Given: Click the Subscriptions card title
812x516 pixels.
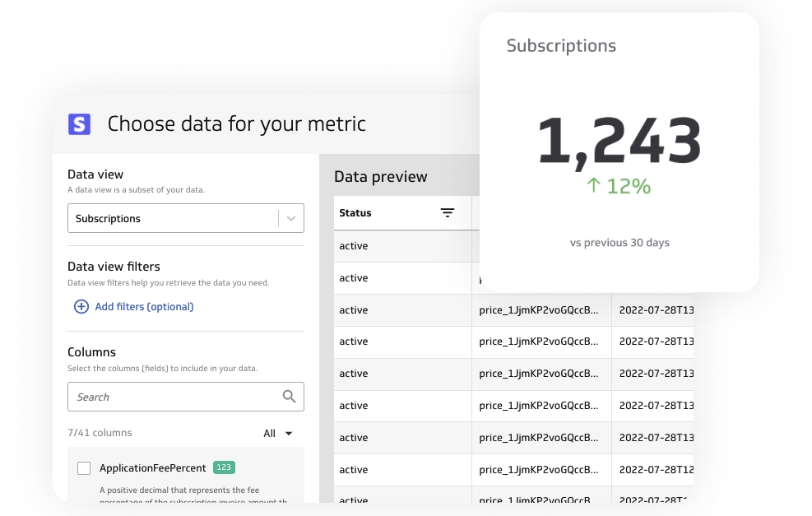Looking at the screenshot, I should coord(560,45).
